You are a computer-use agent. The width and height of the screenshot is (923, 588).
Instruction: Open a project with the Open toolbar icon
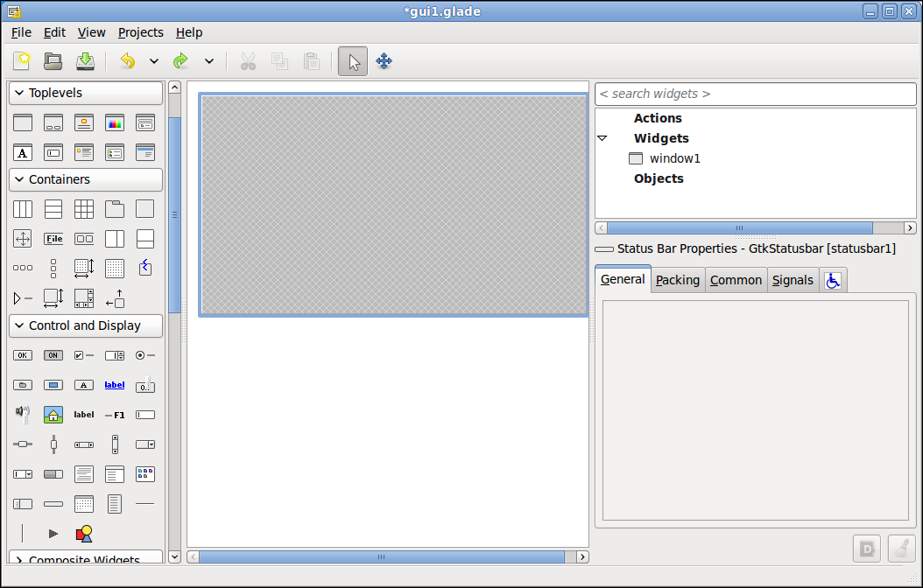pyautogui.click(x=53, y=61)
